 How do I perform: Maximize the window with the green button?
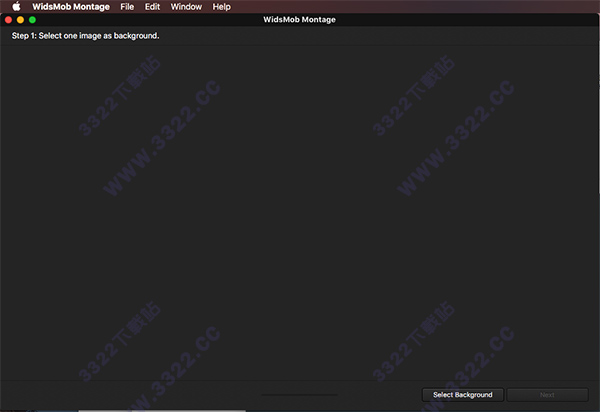coord(32,20)
